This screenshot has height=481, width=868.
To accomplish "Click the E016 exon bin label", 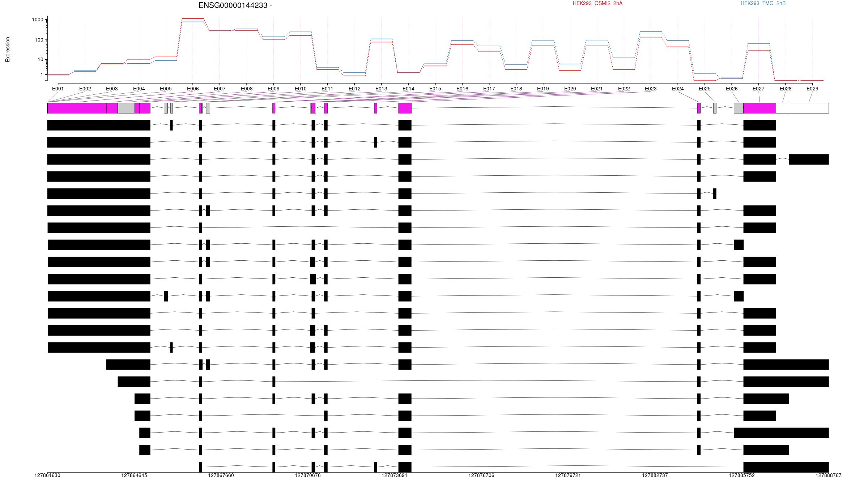I will (462, 89).
